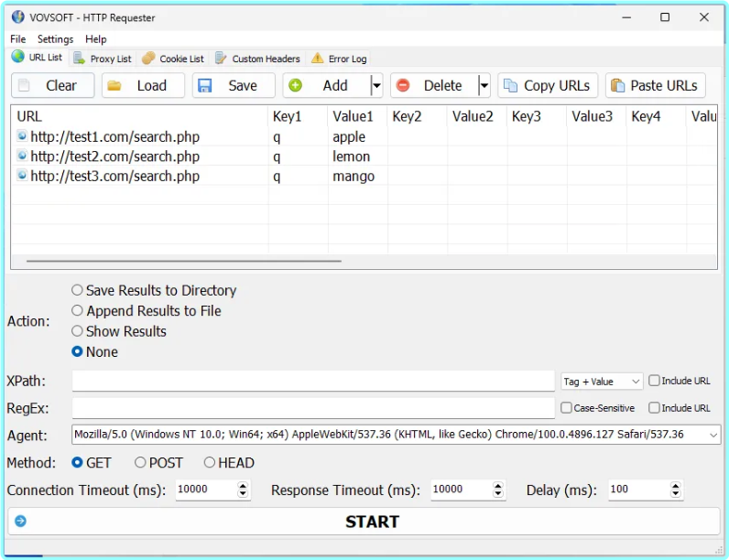Image resolution: width=729 pixels, height=560 pixels.
Task: Switch to the Custom Headers tab
Action: 258,59
